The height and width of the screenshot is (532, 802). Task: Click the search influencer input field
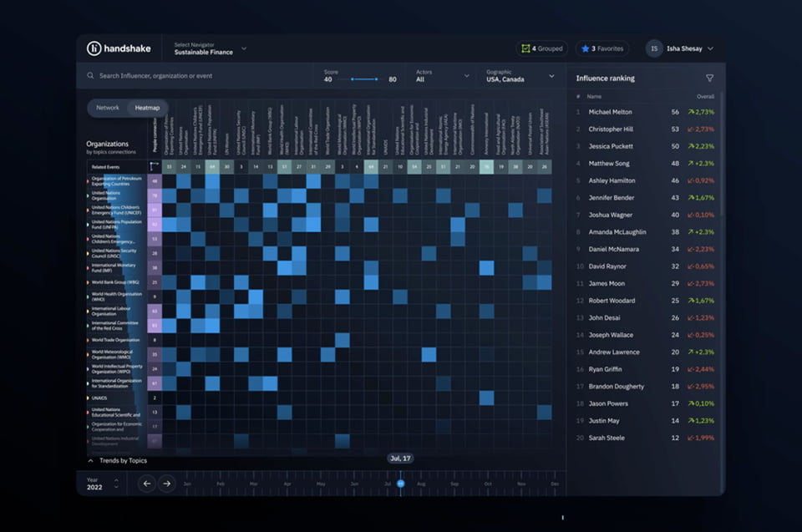200,76
